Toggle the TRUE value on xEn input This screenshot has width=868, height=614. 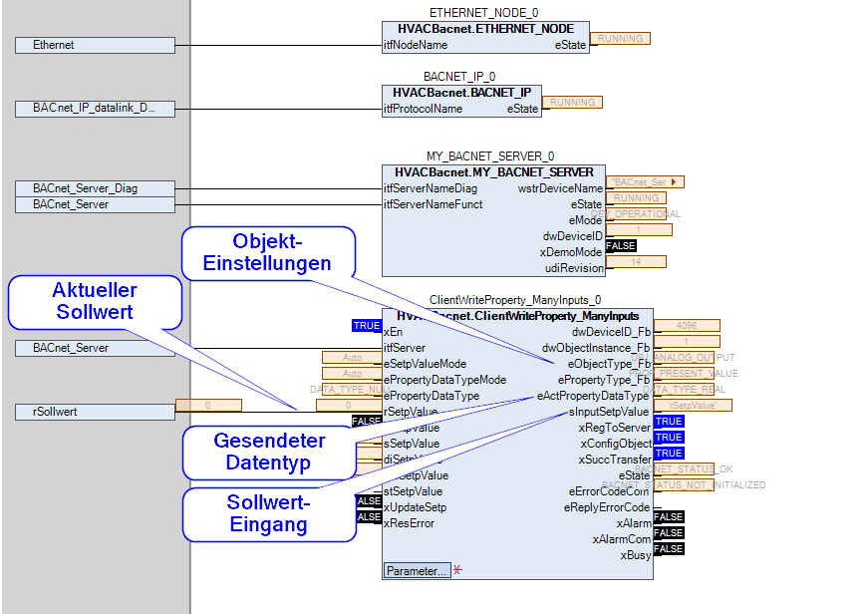point(366,326)
